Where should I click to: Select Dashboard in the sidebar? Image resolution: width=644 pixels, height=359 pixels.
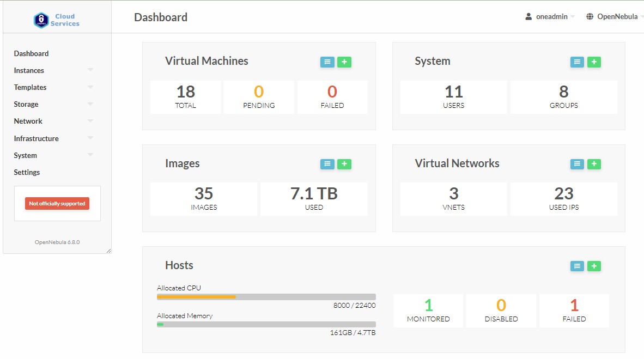point(31,53)
